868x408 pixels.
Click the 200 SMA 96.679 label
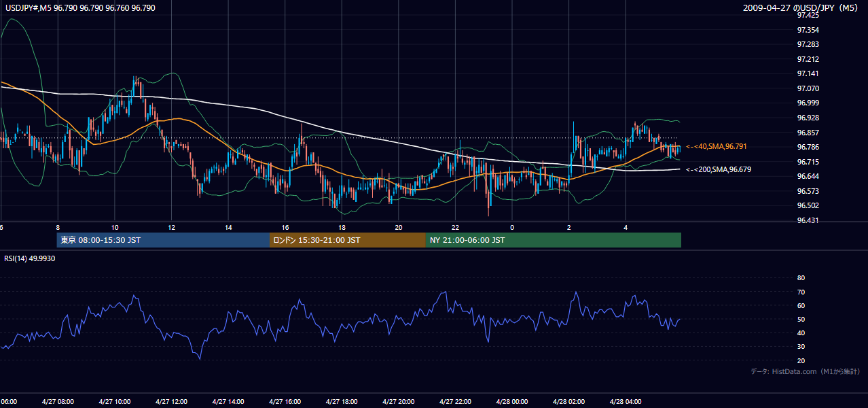pos(719,169)
